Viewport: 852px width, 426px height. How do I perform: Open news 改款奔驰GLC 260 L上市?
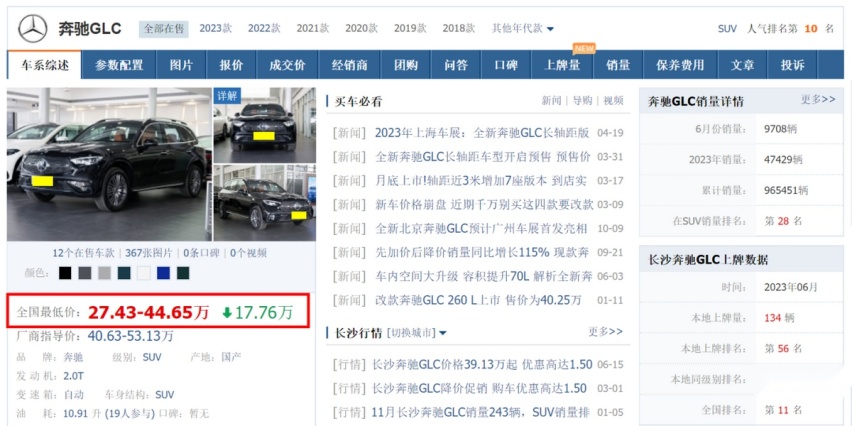(x=478, y=300)
